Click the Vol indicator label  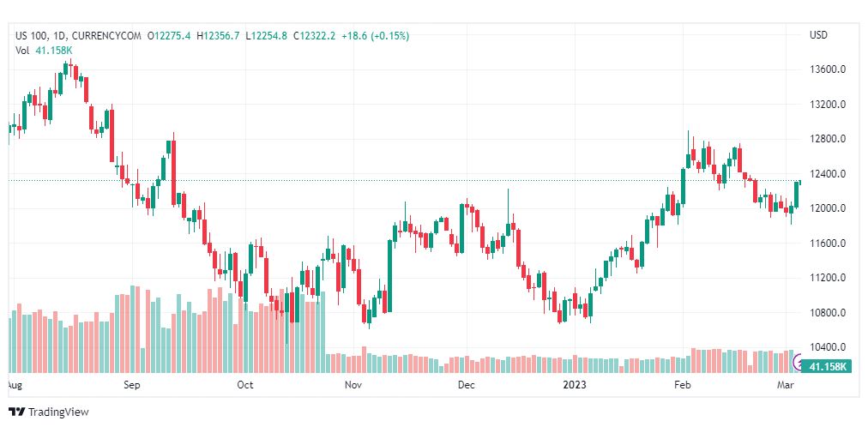22,50
